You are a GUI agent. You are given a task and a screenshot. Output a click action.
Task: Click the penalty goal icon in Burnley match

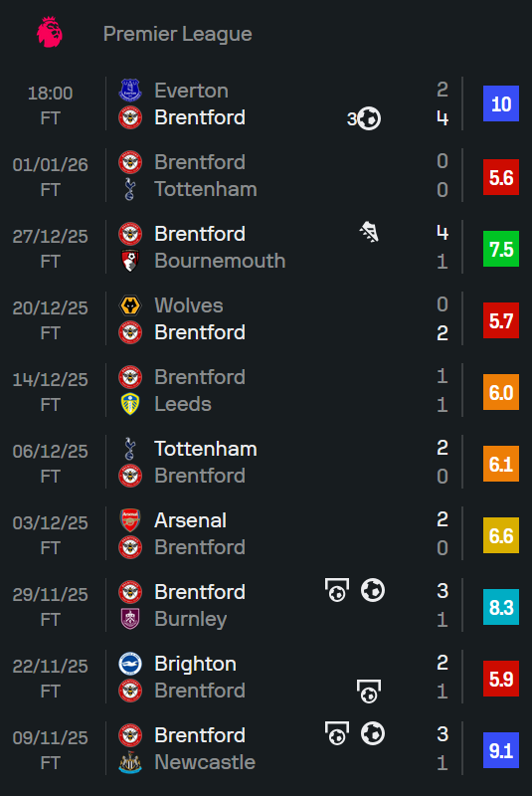(x=337, y=590)
